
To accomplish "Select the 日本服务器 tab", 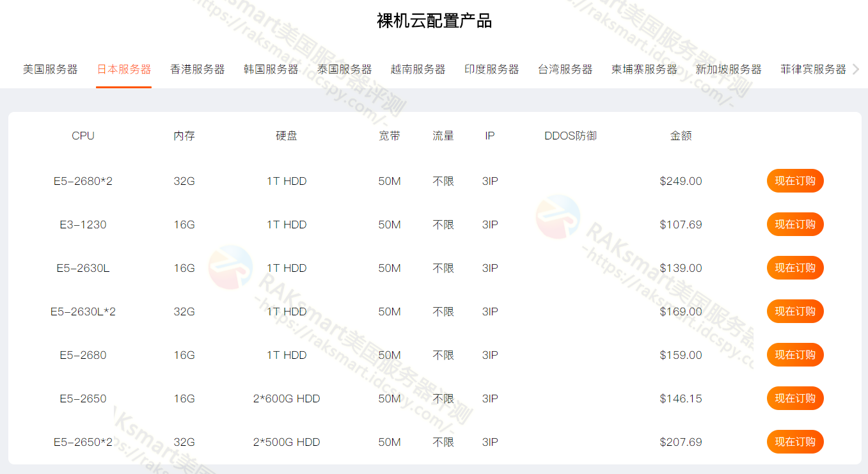I will click(x=123, y=69).
